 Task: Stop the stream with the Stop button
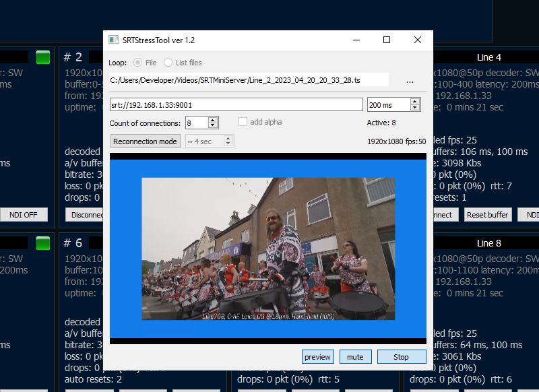(401, 356)
